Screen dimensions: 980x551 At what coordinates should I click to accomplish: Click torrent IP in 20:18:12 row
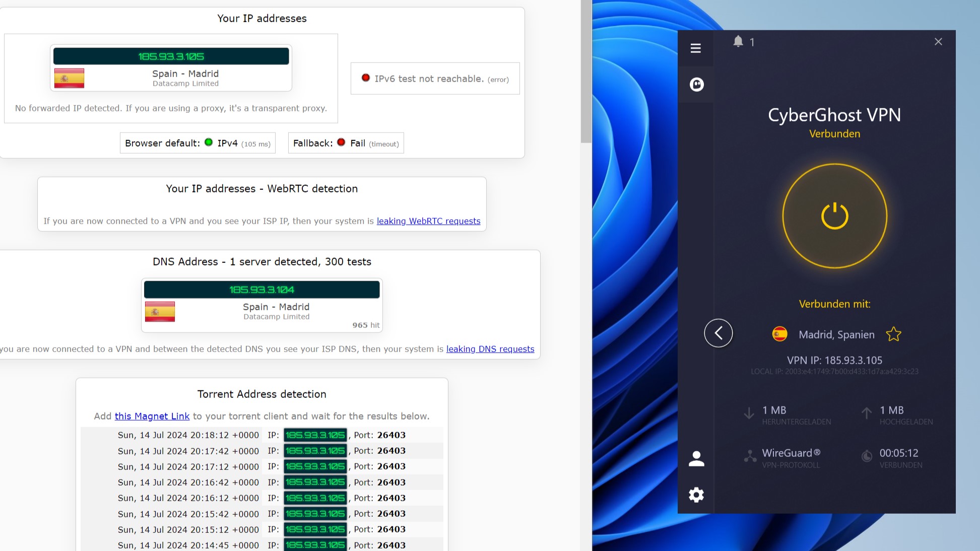coord(315,435)
